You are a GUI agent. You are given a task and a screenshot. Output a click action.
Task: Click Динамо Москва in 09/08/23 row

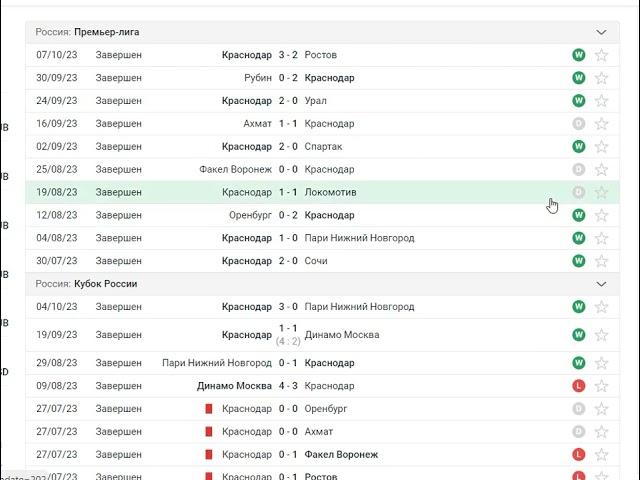tap(234, 386)
